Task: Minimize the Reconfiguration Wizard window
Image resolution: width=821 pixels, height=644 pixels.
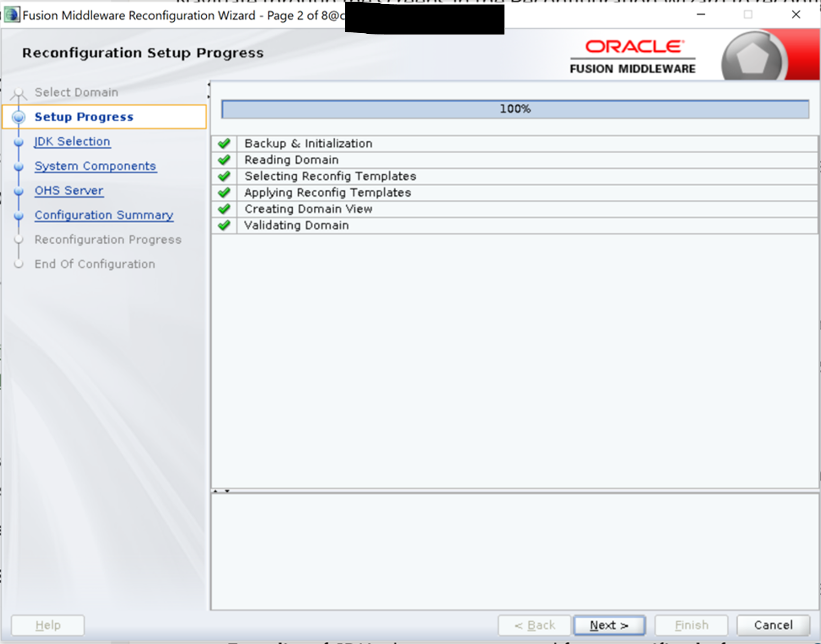Action: click(x=701, y=15)
